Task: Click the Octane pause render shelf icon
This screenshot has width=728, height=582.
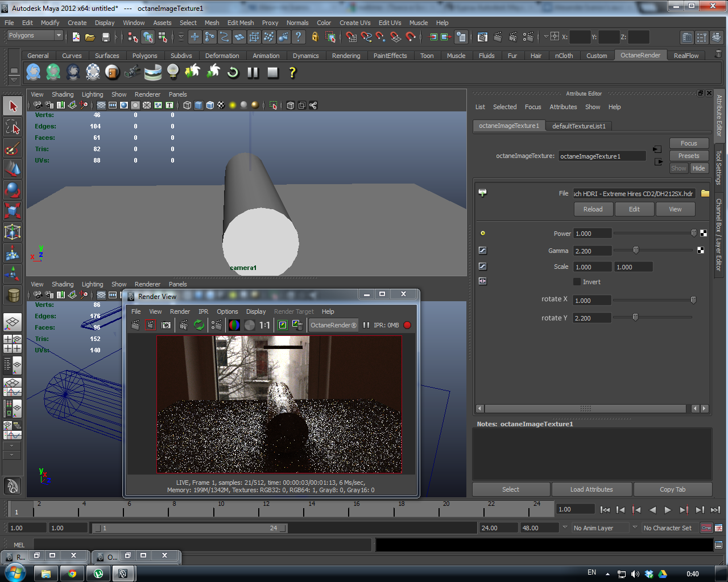Action: pyautogui.click(x=253, y=73)
